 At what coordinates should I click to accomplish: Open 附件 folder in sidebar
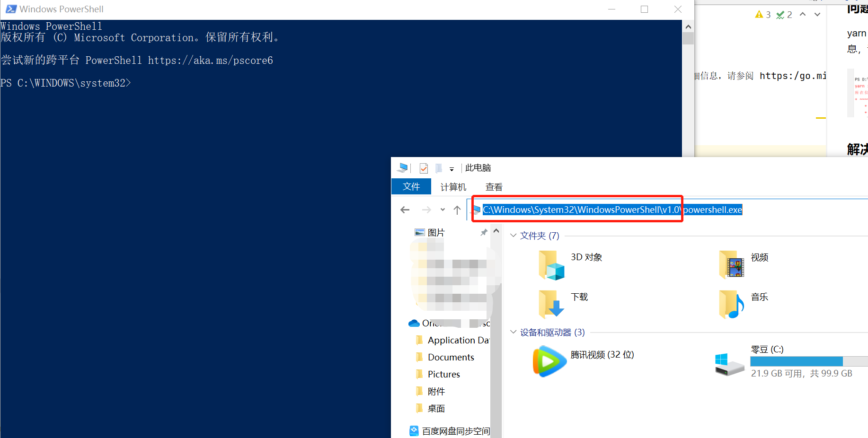coord(430,391)
